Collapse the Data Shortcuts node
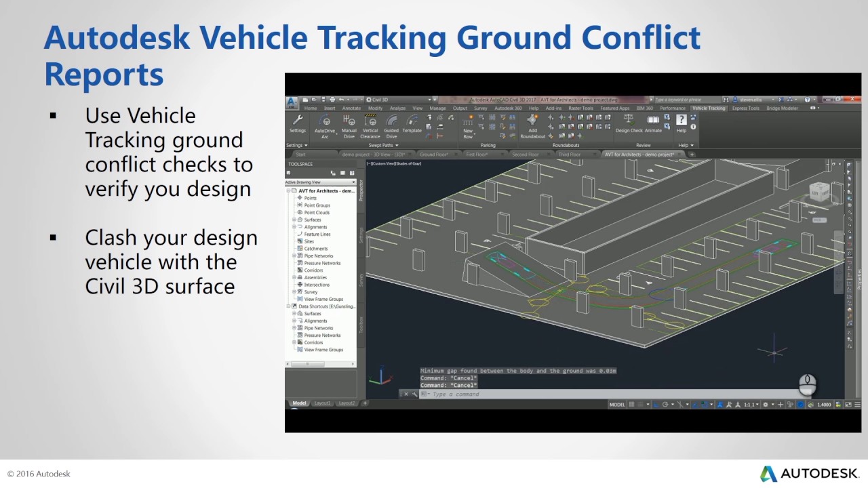 (288, 306)
